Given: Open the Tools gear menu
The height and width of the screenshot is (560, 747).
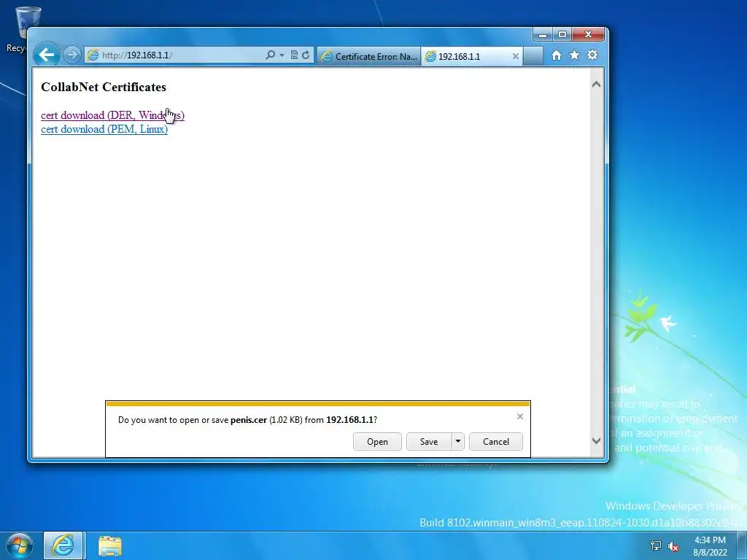Looking at the screenshot, I should [x=592, y=55].
